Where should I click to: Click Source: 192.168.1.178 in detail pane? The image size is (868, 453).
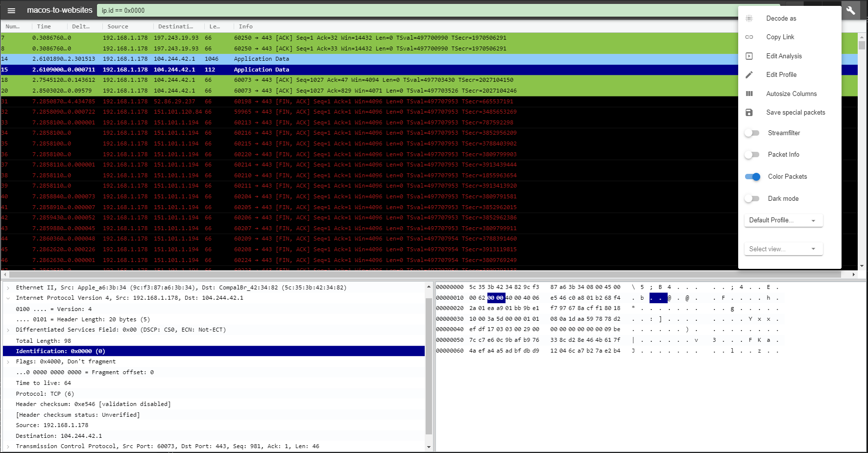point(214,425)
